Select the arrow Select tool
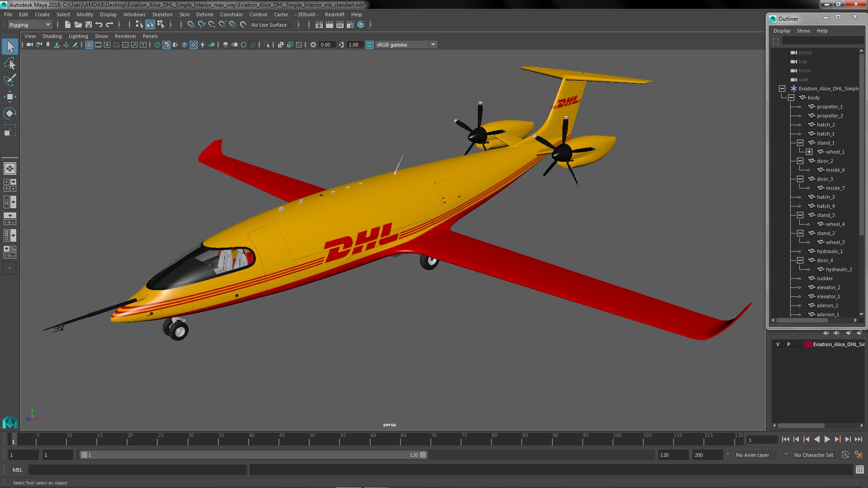This screenshot has width=868, height=488. point(10,47)
